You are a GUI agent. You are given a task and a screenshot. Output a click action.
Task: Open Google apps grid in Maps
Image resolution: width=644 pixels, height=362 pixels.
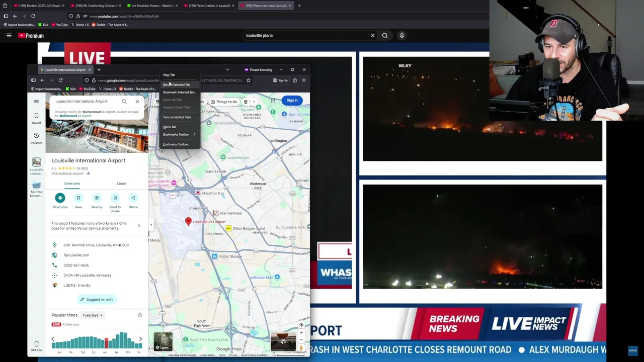(x=273, y=101)
